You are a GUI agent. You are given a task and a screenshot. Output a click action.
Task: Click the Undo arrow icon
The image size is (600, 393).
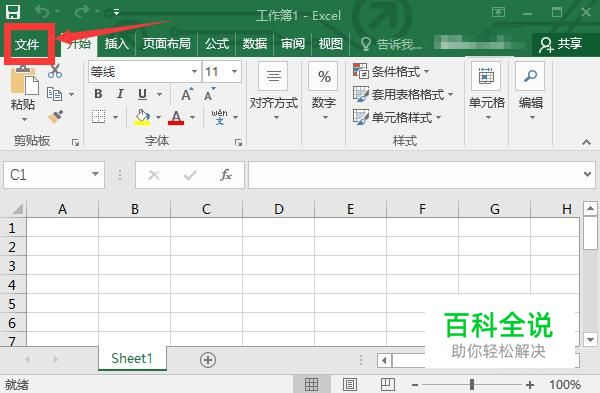click(x=42, y=11)
